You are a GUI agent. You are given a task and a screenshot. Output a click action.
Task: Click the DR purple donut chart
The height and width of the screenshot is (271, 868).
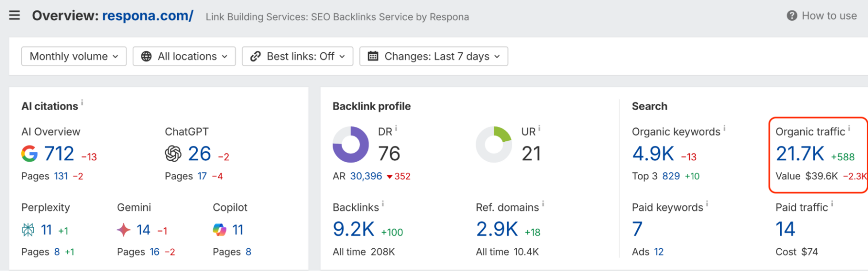351,145
